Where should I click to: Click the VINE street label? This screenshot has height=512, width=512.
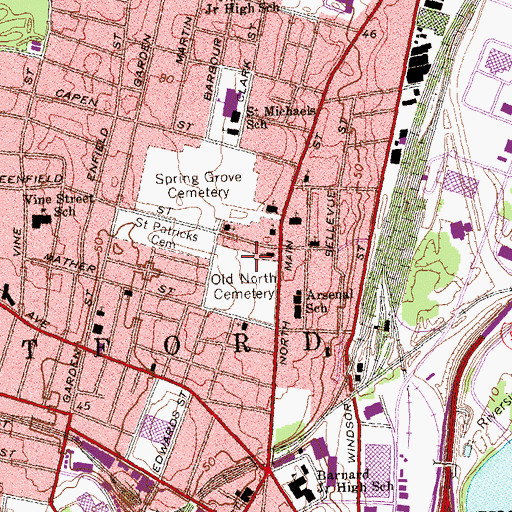17,242
